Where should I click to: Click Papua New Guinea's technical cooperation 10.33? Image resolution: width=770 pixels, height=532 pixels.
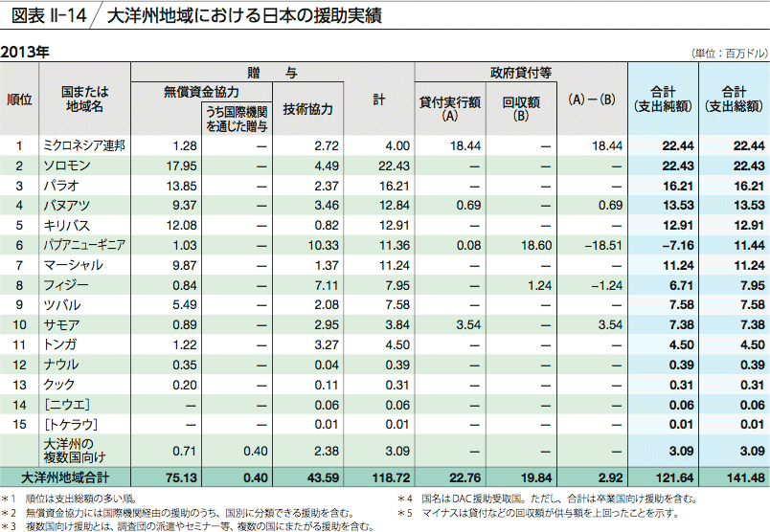(x=324, y=245)
